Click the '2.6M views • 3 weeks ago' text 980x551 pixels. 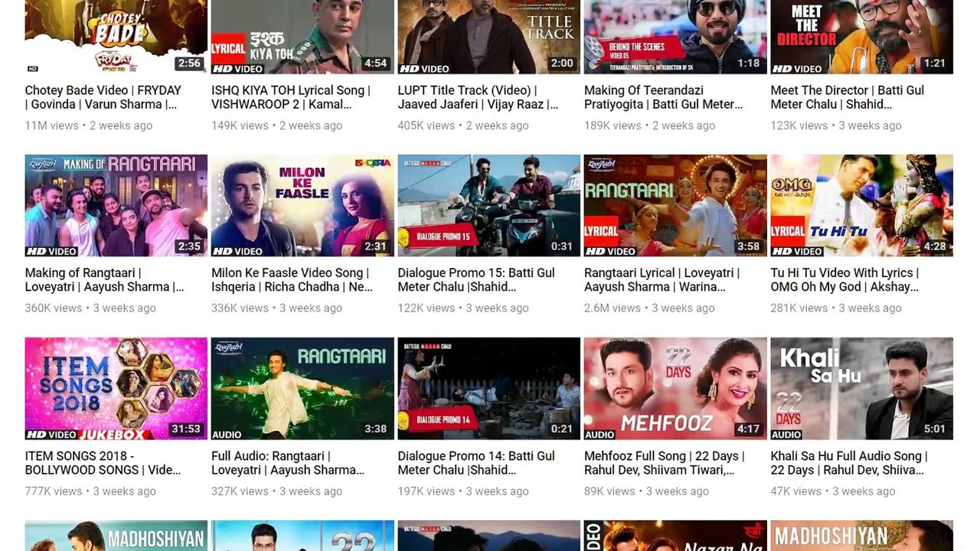649,308
